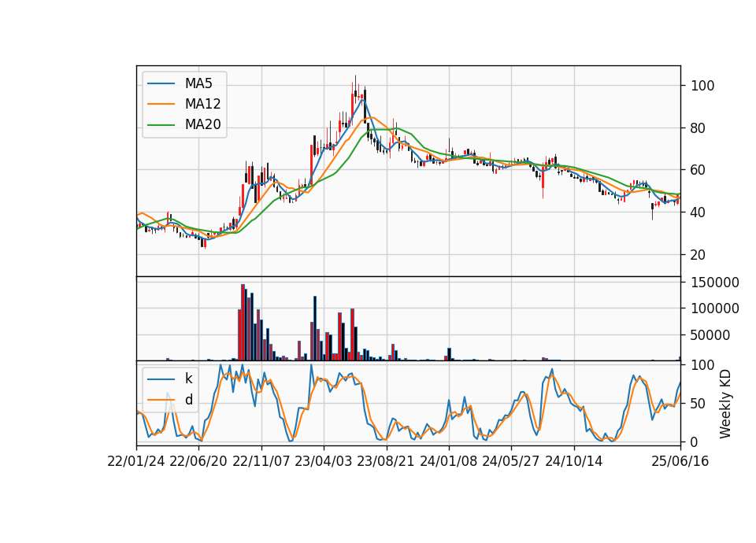Image resolution: width=756 pixels, height=543 pixels.
Task: Click the KD axis value 0
Action: pyautogui.click(x=695, y=442)
